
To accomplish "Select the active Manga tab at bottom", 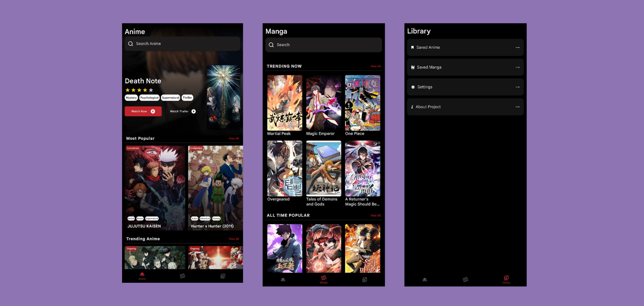I will (324, 279).
